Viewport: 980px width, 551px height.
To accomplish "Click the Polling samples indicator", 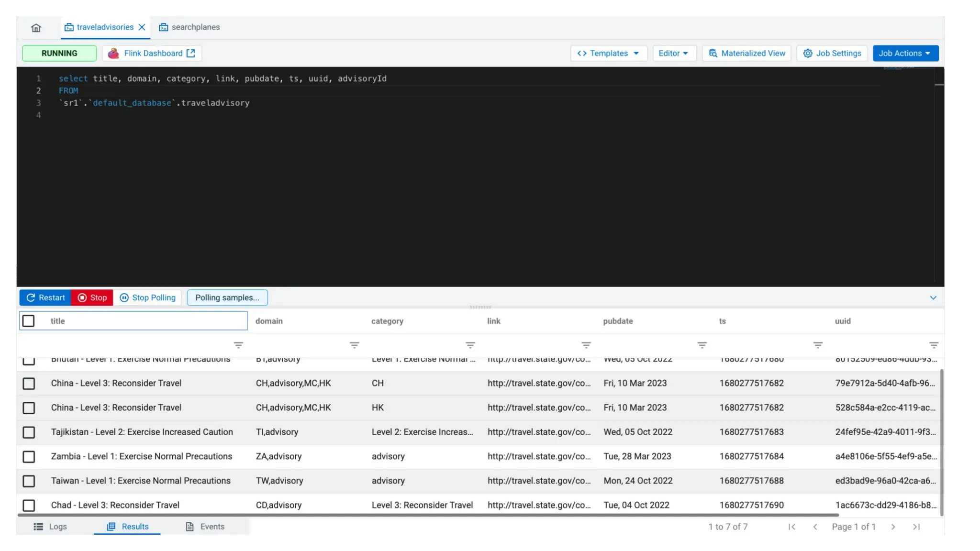I will (x=227, y=298).
